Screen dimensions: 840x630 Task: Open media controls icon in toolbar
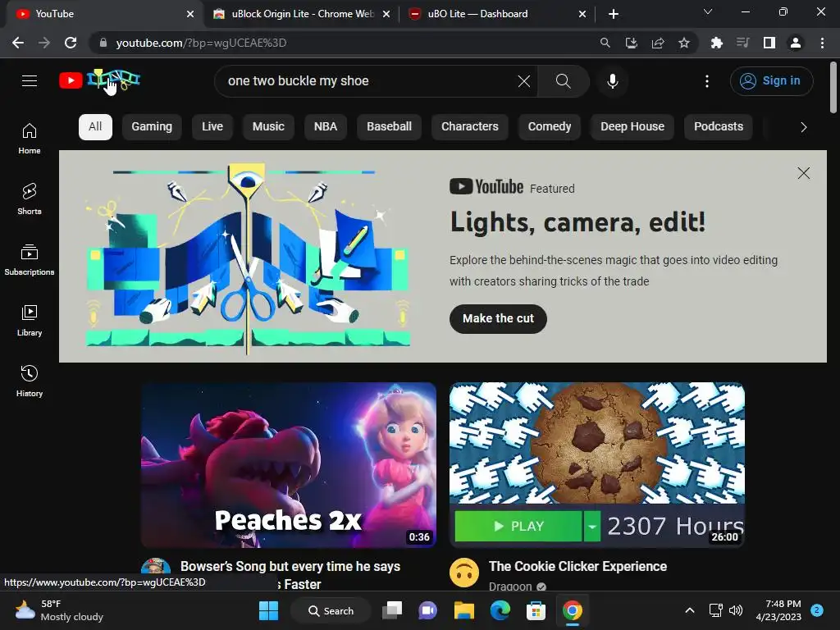pos(742,43)
